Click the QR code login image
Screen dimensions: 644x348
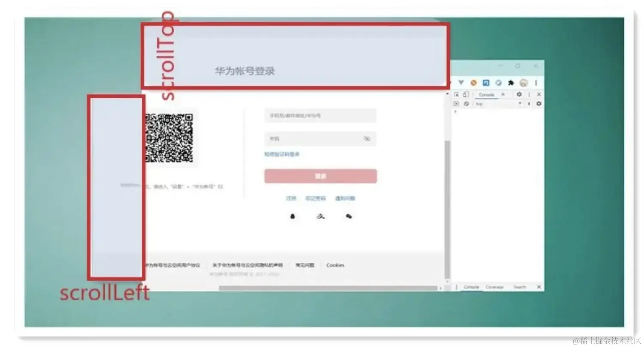click(169, 138)
